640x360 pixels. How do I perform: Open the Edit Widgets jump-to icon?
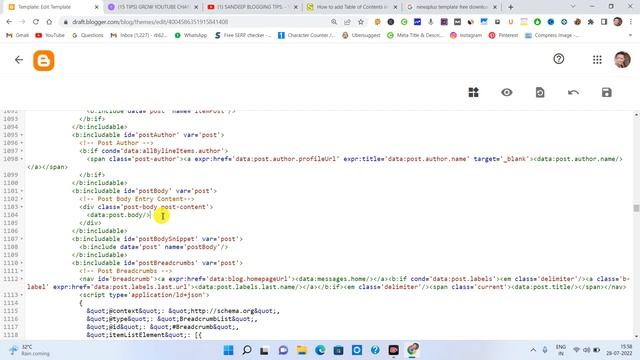click(473, 92)
